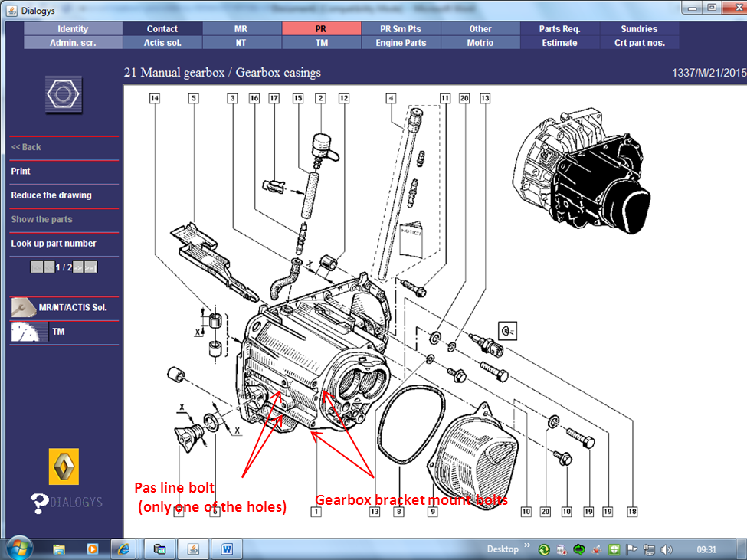Open MR/NT/ACTIS Sol. wrench icon
The image size is (747, 560).
23,307
